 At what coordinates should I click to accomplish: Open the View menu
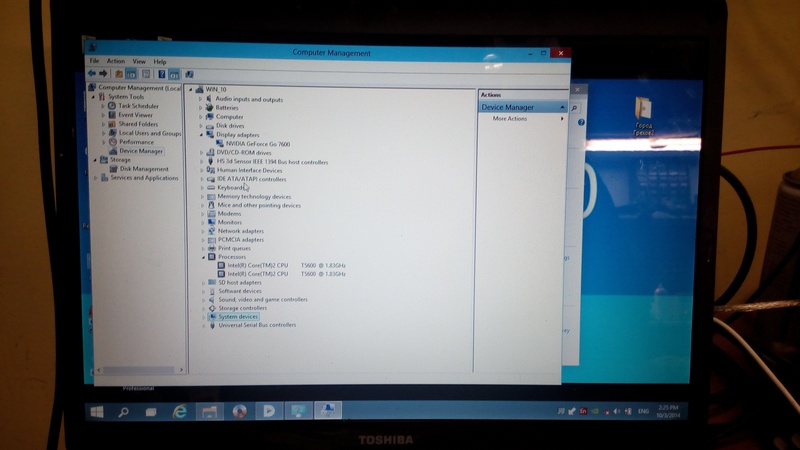coord(139,62)
